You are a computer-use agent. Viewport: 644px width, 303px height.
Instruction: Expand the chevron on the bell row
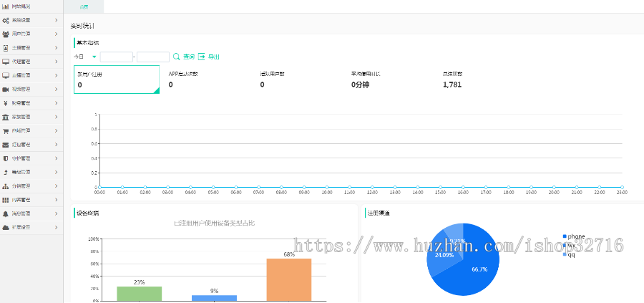[x=57, y=213]
